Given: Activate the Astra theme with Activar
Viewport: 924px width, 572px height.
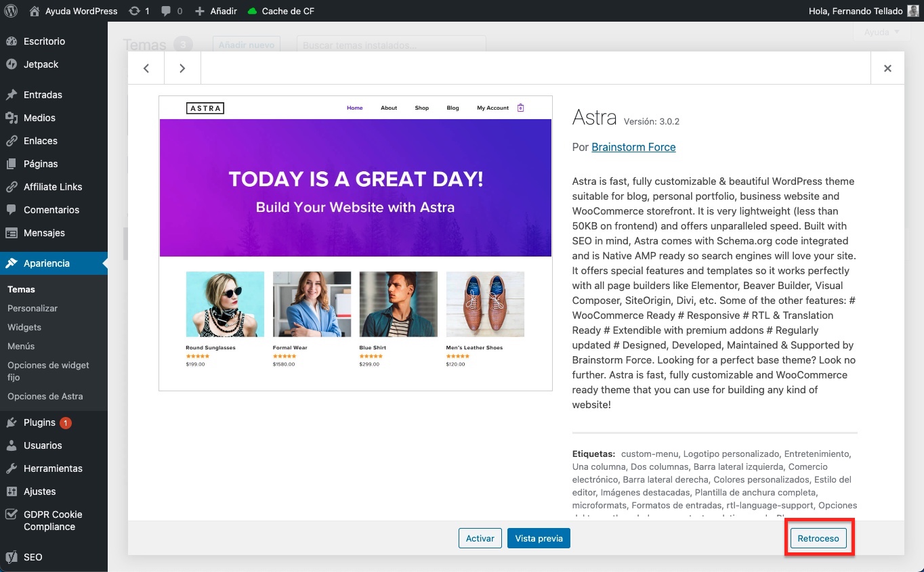Looking at the screenshot, I should [x=480, y=538].
